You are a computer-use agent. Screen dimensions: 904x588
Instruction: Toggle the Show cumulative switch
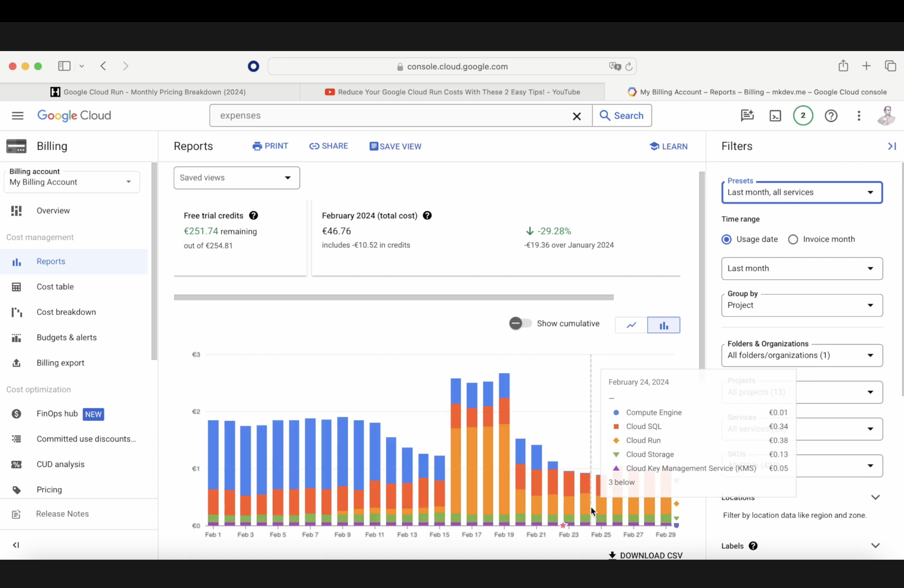[x=520, y=324]
